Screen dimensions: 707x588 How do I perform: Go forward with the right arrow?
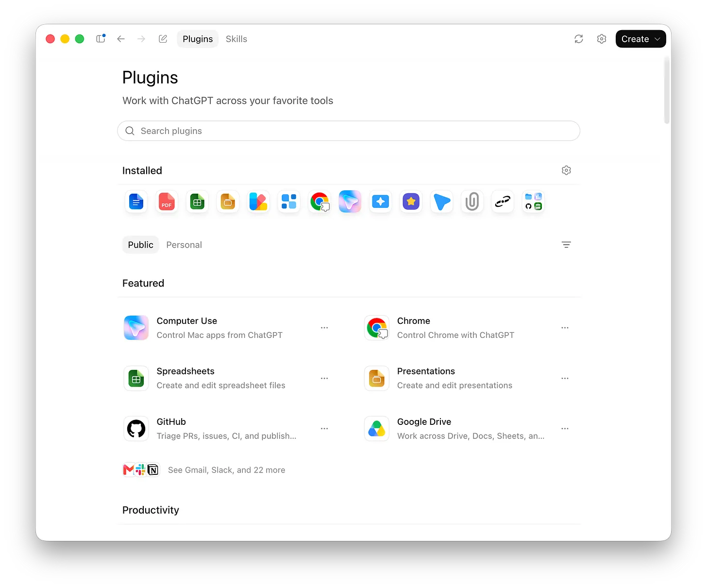pos(141,39)
